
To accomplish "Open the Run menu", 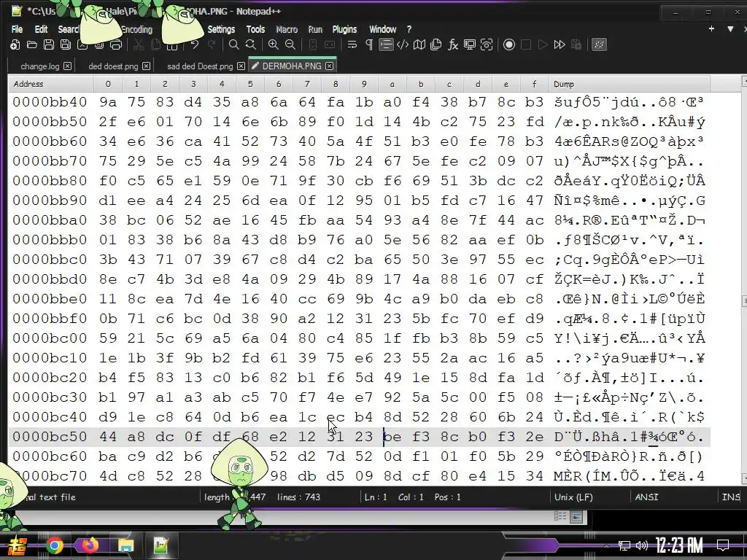I will tap(315, 29).
